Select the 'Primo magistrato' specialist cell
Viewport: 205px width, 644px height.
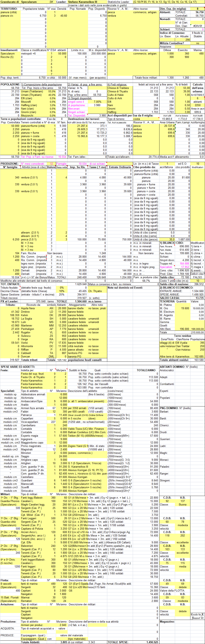pyautogui.click(x=31, y=446)
